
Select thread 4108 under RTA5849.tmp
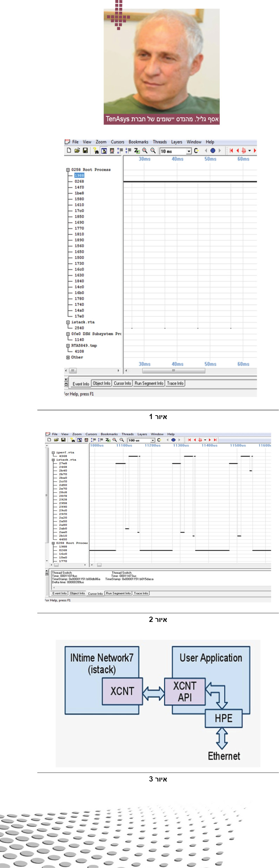pyautogui.click(x=79, y=351)
